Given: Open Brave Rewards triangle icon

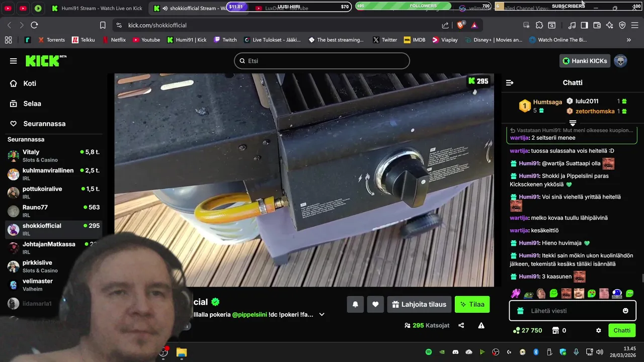Looking at the screenshot, I should click(474, 25).
